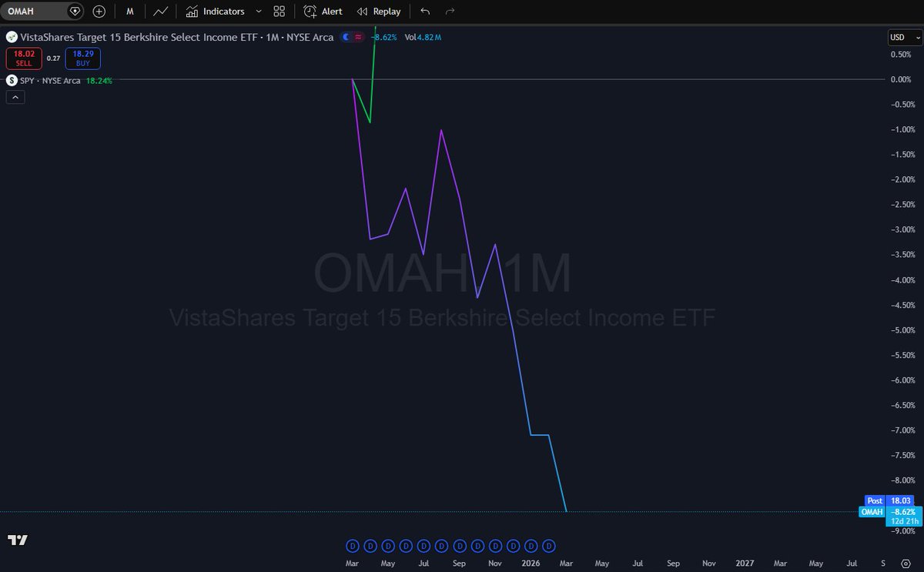Undo the last chart action
The height and width of the screenshot is (572, 924).
pyautogui.click(x=425, y=12)
